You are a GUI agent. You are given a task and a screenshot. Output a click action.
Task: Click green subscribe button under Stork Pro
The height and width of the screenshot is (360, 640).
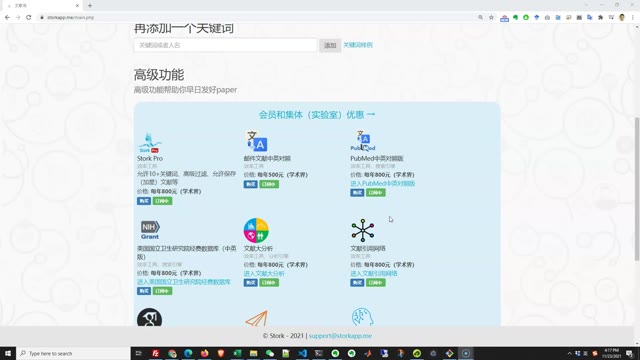162,201
